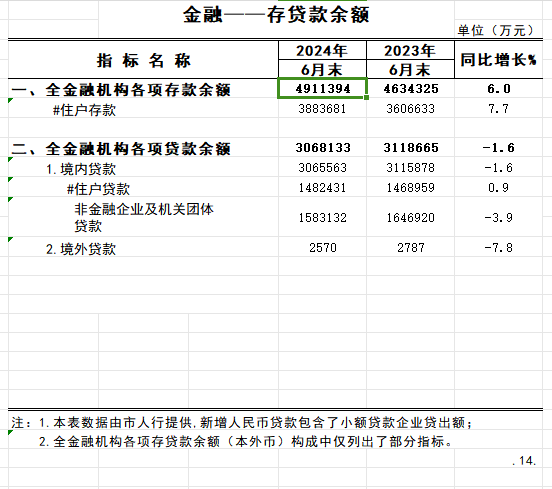Click the footnote starting with 注：1.
The height and width of the screenshot is (489, 552).
(242, 422)
